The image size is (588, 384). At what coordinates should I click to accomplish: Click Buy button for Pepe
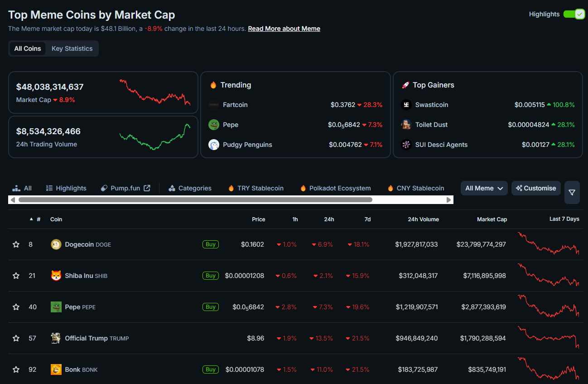[x=211, y=307]
